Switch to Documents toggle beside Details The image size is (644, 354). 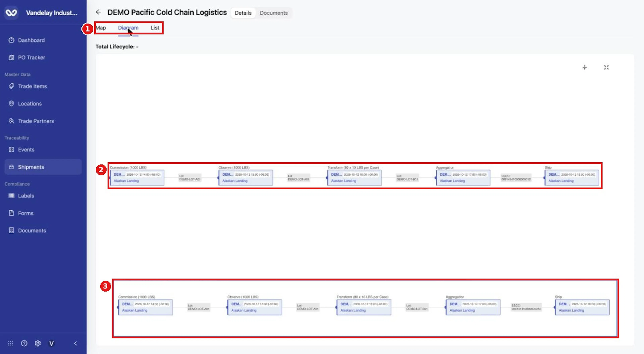[x=274, y=13]
